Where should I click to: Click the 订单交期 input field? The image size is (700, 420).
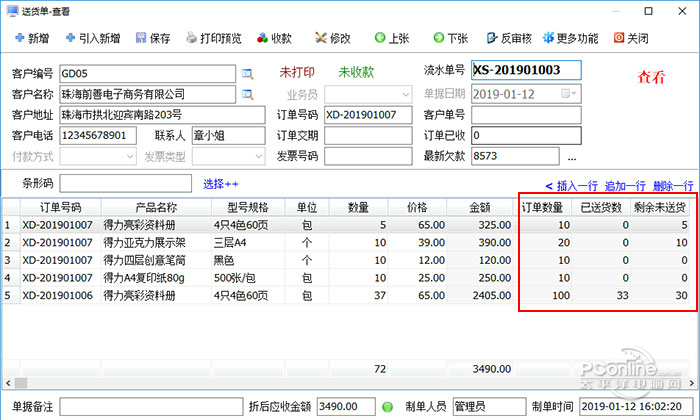(368, 136)
